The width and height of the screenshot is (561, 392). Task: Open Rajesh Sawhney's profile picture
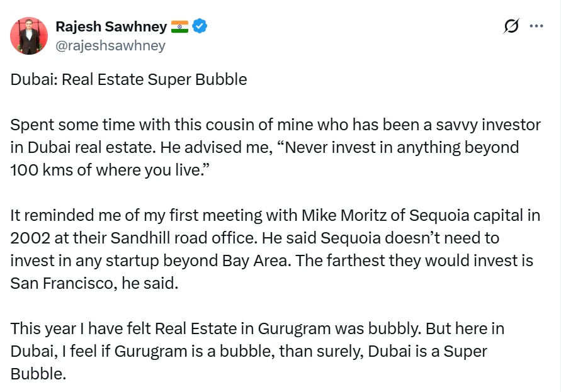pos(29,36)
